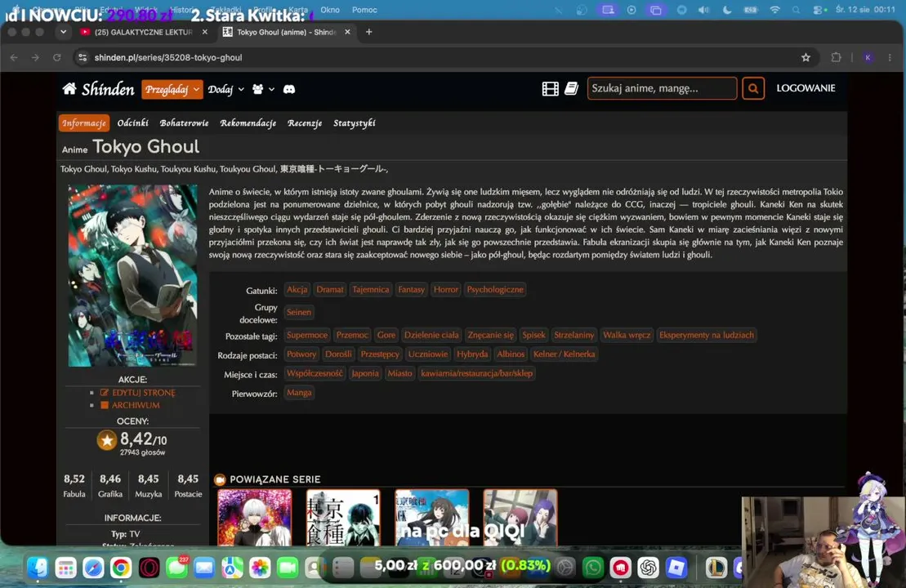Open anime list via film strip icon
This screenshot has width=906, height=588.
tap(550, 88)
